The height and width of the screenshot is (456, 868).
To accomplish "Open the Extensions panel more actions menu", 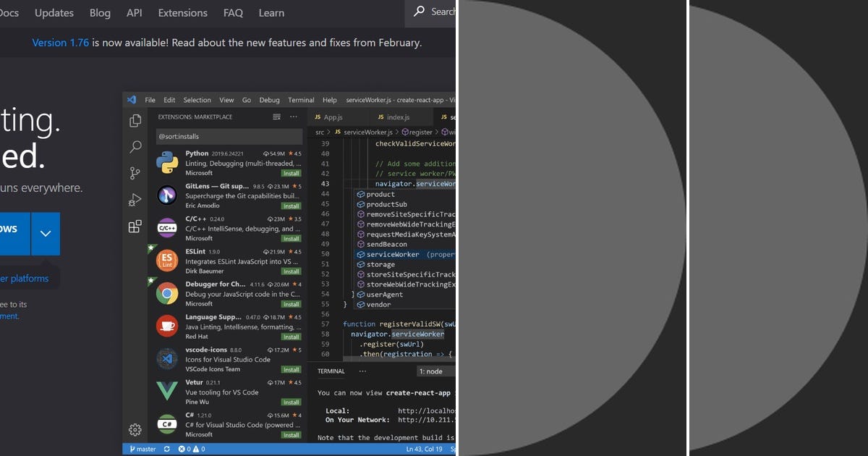I will coord(294,117).
